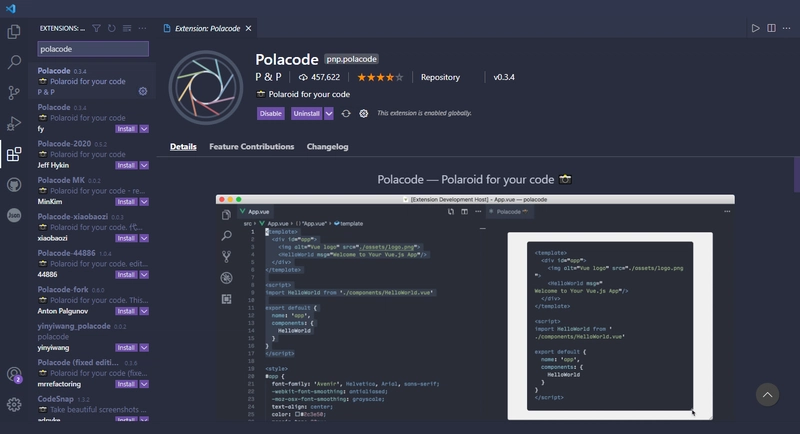The height and width of the screenshot is (434, 800).
Task: Open install dropdown for Polacode-xiaobaozi
Action: tap(144, 238)
